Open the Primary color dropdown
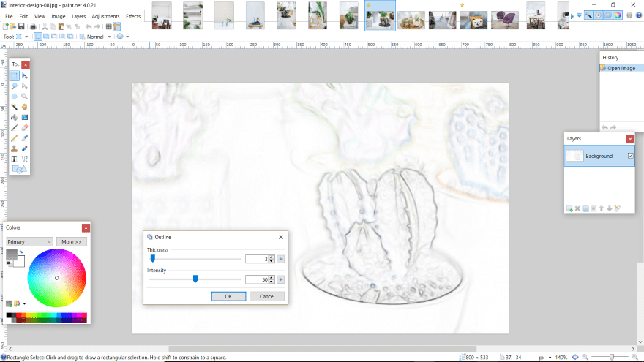This screenshot has height=362, width=644. 29,241
